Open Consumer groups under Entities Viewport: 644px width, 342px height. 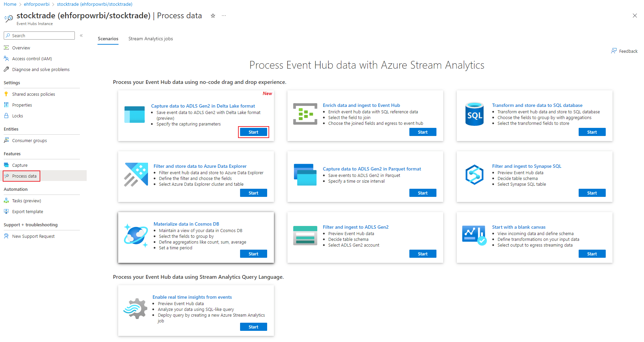[x=29, y=140]
